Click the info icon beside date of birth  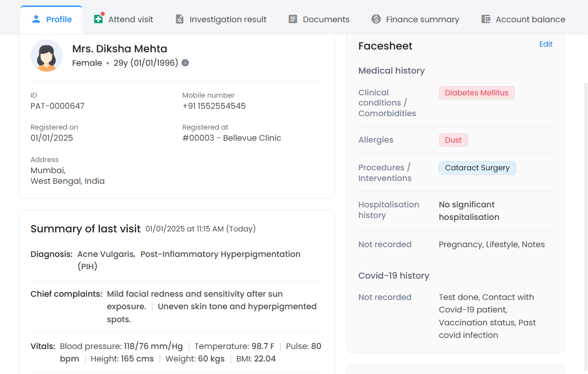[x=185, y=63]
